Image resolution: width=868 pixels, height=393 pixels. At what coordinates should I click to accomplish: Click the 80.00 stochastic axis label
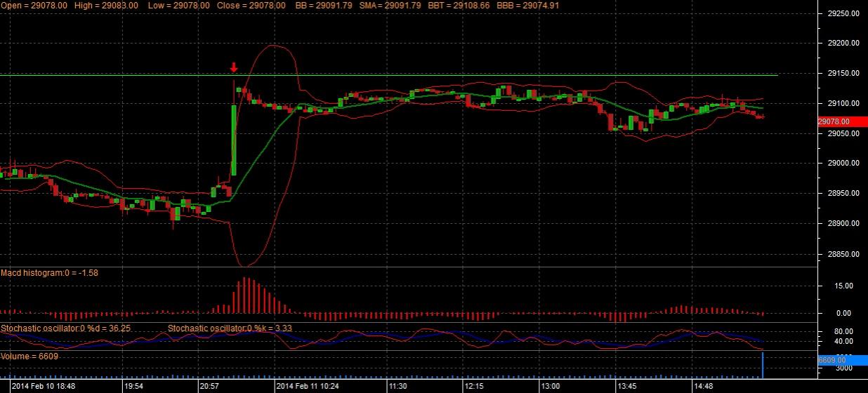click(843, 331)
